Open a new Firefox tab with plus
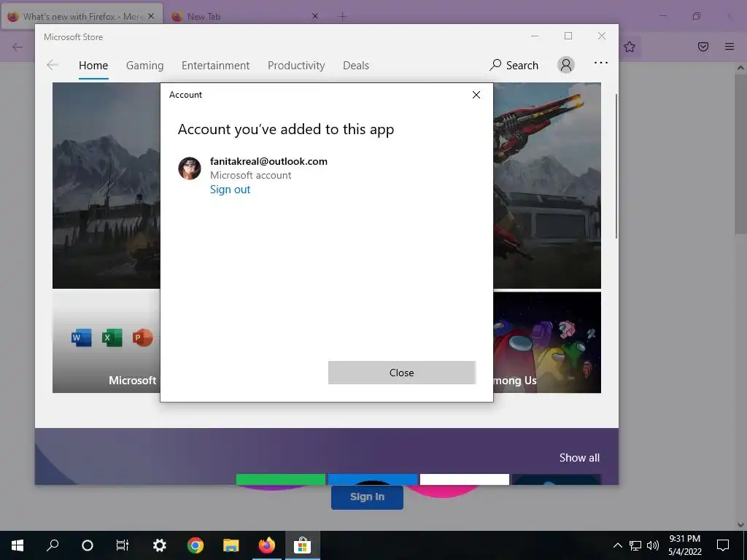747x560 pixels. point(343,17)
